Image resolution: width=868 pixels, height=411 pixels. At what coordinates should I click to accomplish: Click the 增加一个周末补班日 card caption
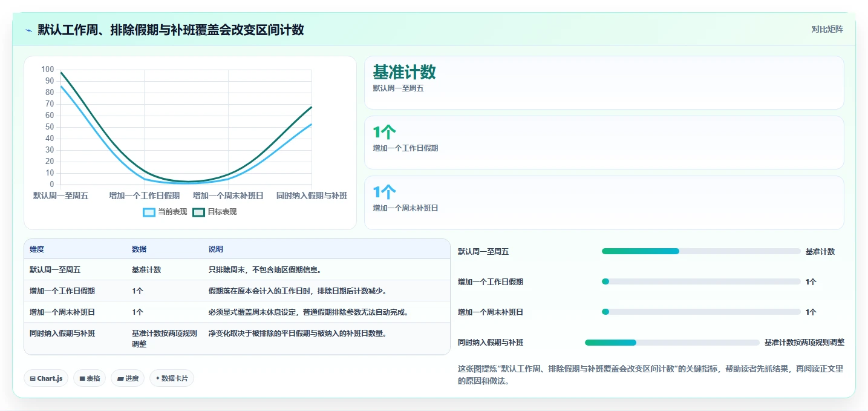tap(405, 208)
